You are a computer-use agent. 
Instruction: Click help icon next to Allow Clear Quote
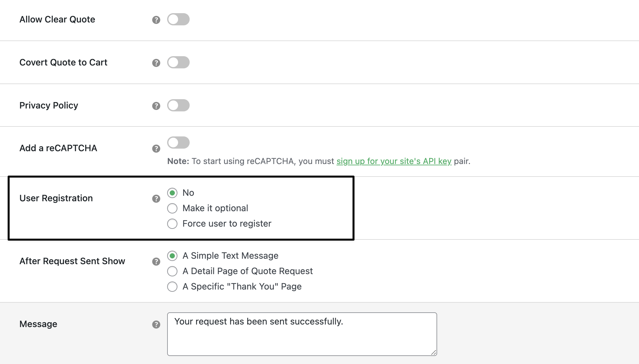[x=156, y=20]
